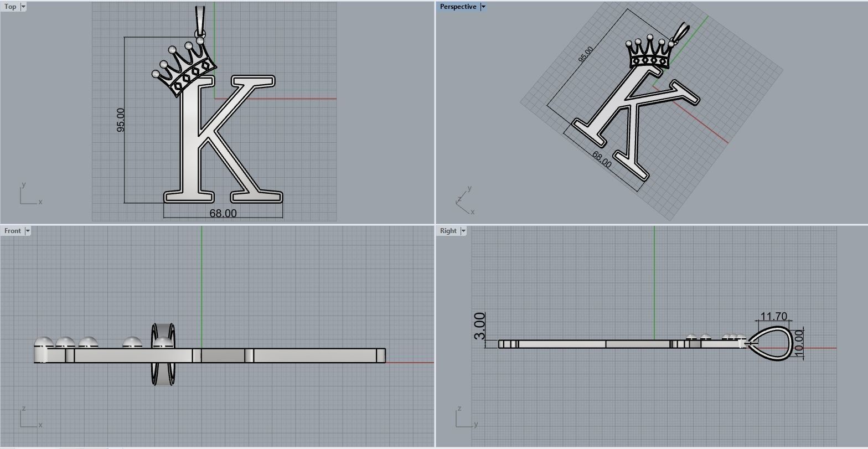Image resolution: width=868 pixels, height=449 pixels.
Task: Select the 10.00 dimension in Right viewport
Action: pyautogui.click(x=798, y=343)
